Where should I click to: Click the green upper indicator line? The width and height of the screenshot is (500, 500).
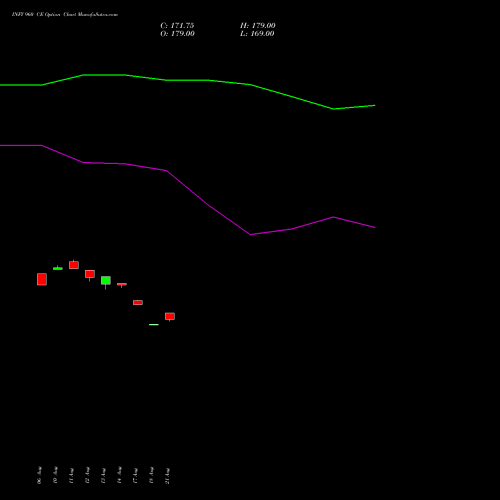coord(187,80)
